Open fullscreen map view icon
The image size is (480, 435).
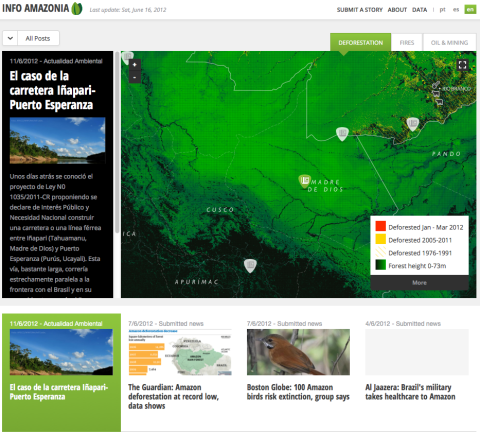tap(462, 65)
